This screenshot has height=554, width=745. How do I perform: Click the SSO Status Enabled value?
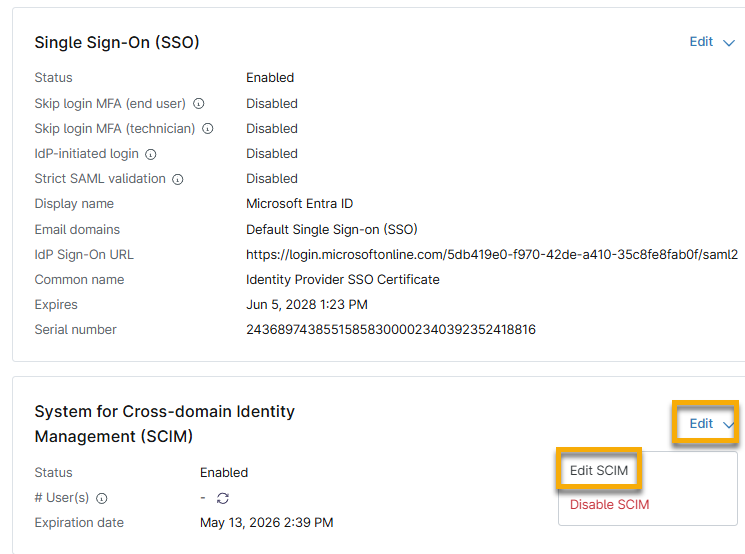[270, 77]
